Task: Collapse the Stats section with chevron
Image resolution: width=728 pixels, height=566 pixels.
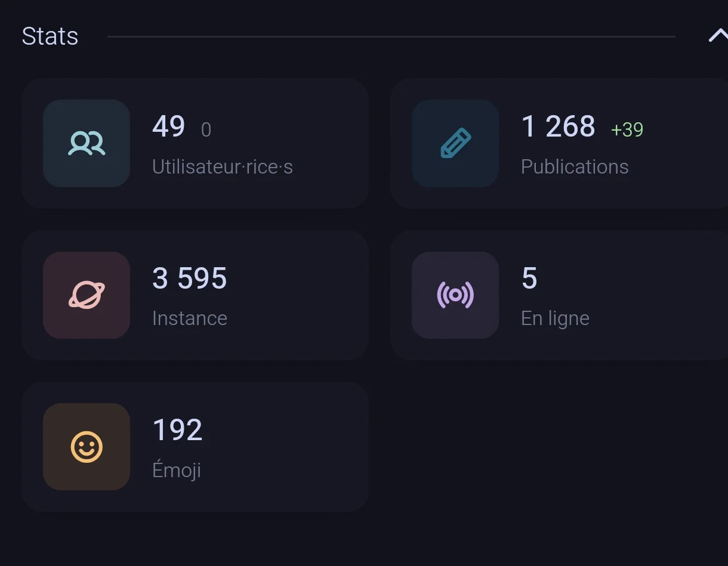Action: click(x=717, y=36)
